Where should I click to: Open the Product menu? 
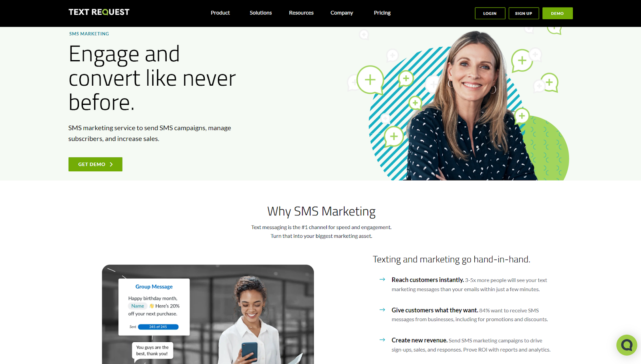point(220,13)
